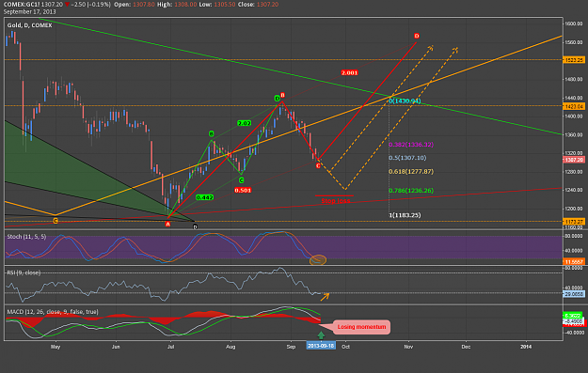Screen dimensions: 588x373
Task: Click the Dec label on the time axis
Action: click(x=466, y=347)
